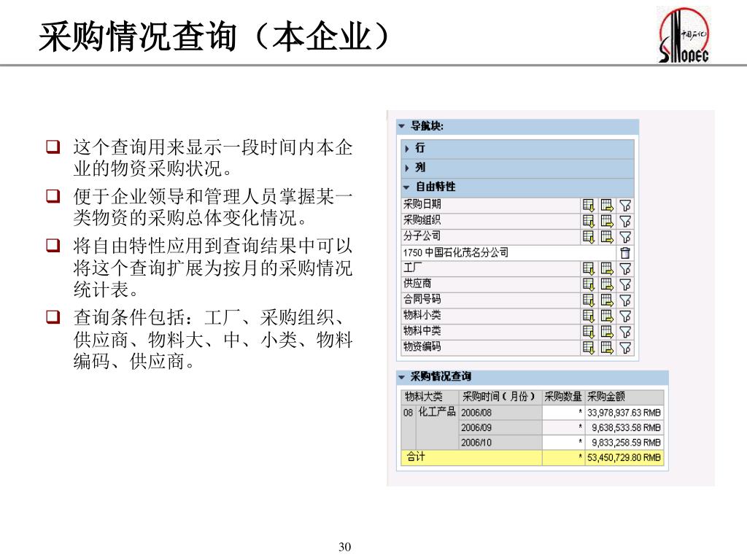Add 采购组织 to column drilldown
Screen dimensions: 747x560
pos(607,221)
